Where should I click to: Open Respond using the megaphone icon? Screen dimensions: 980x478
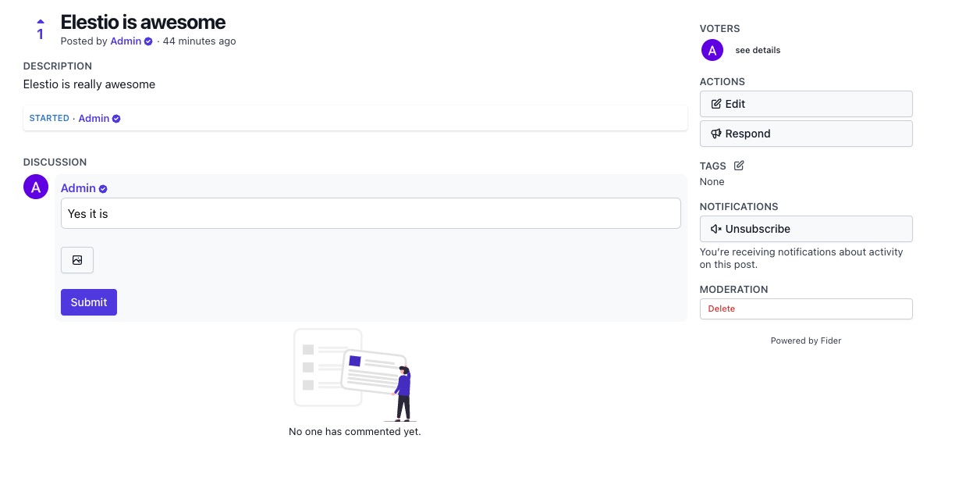coord(716,133)
